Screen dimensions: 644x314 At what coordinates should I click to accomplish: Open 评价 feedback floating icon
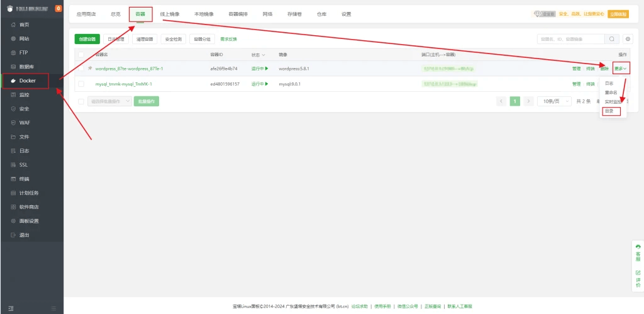pyautogui.click(x=638, y=279)
